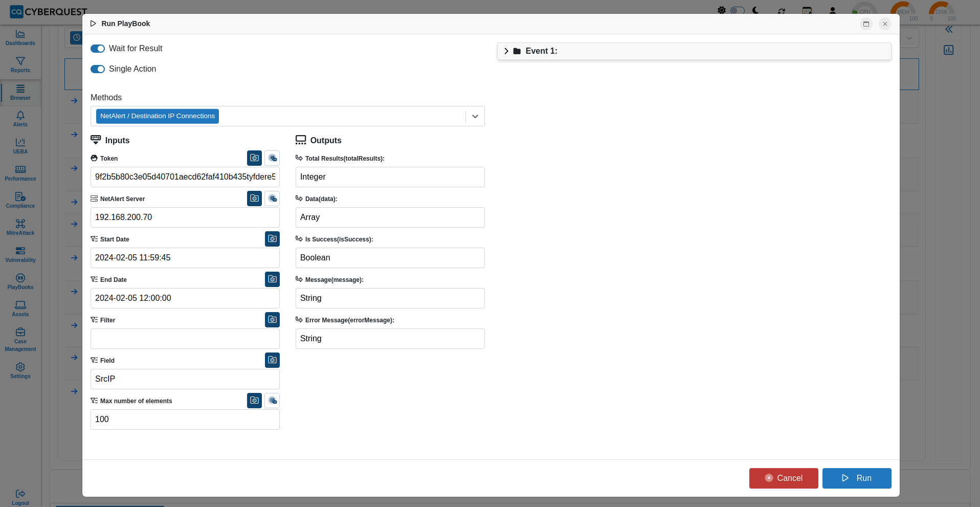Click the Field input containing SrcIP
Image resolution: width=980 pixels, height=507 pixels.
click(x=185, y=379)
